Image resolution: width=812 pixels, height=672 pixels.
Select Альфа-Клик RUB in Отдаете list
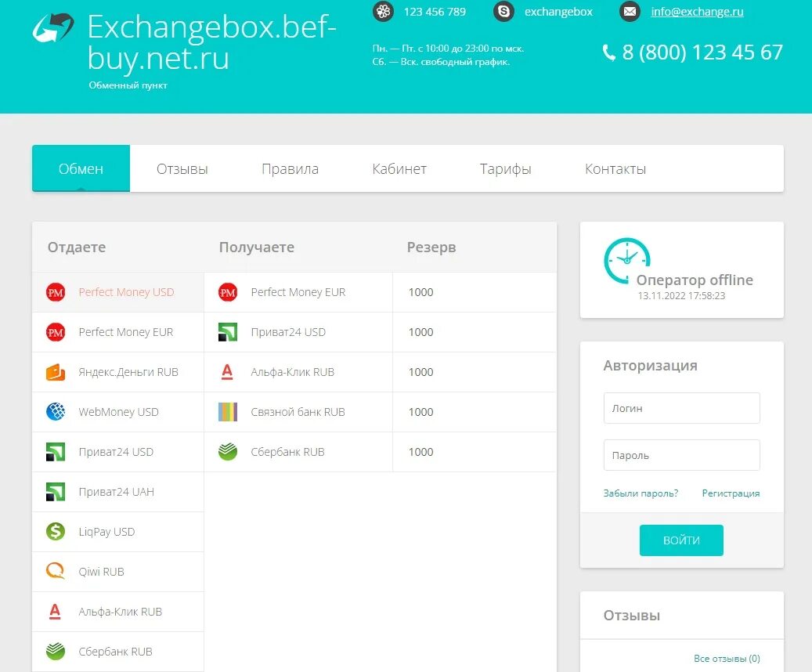point(118,612)
